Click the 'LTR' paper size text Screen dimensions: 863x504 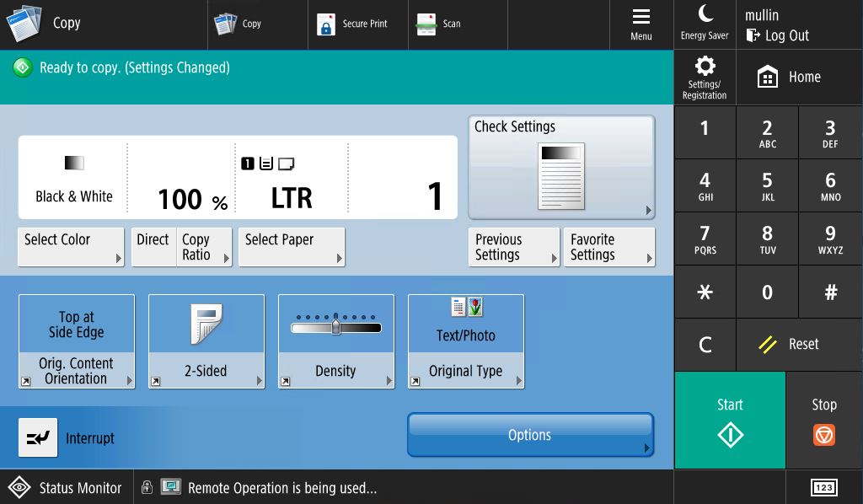292,198
